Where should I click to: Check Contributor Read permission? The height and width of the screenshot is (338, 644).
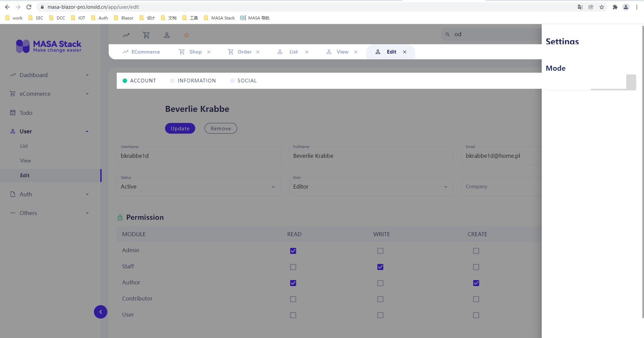pos(293,299)
